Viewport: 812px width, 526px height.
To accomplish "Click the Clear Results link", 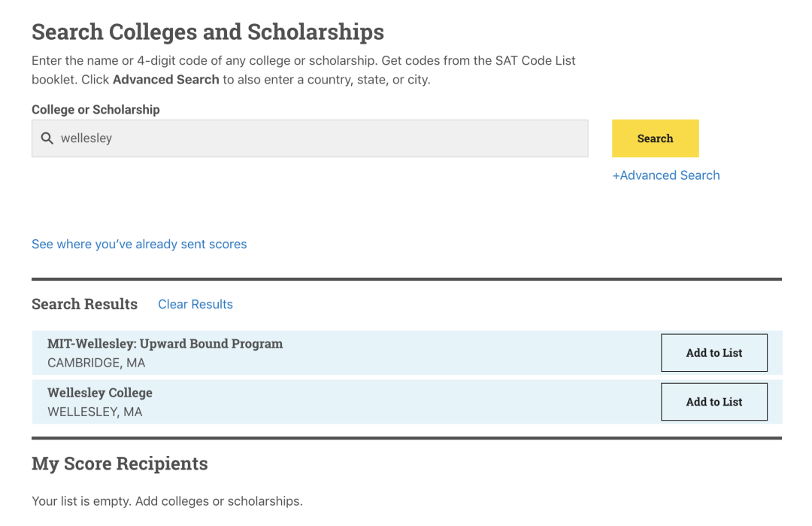I will click(195, 304).
